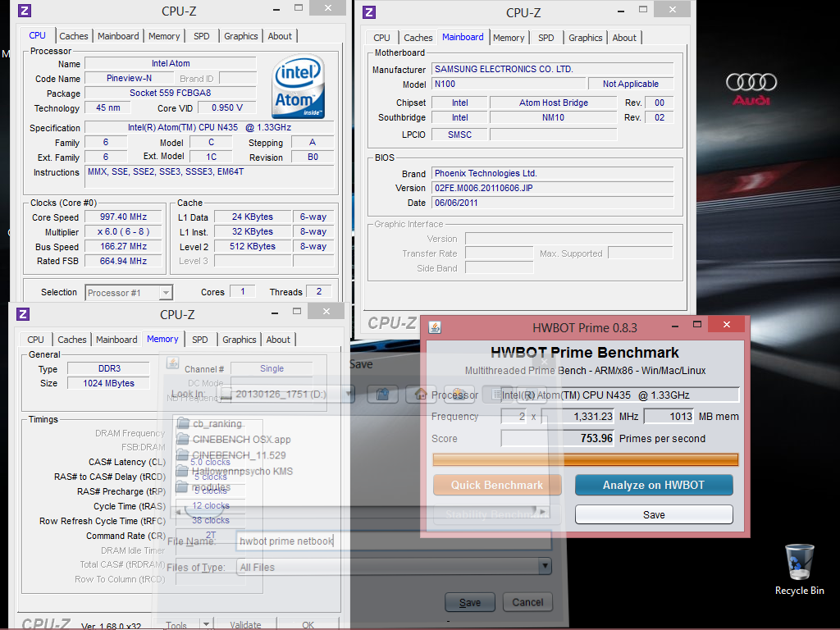Screen dimensions: 840x630
Task: Click the Home icon in the Save dialog
Action: pos(421,395)
